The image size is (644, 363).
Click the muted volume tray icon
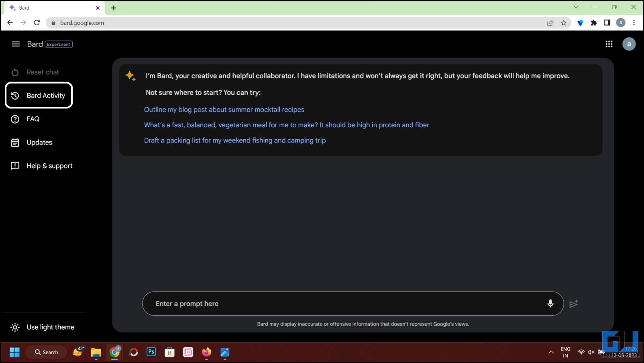click(591, 352)
